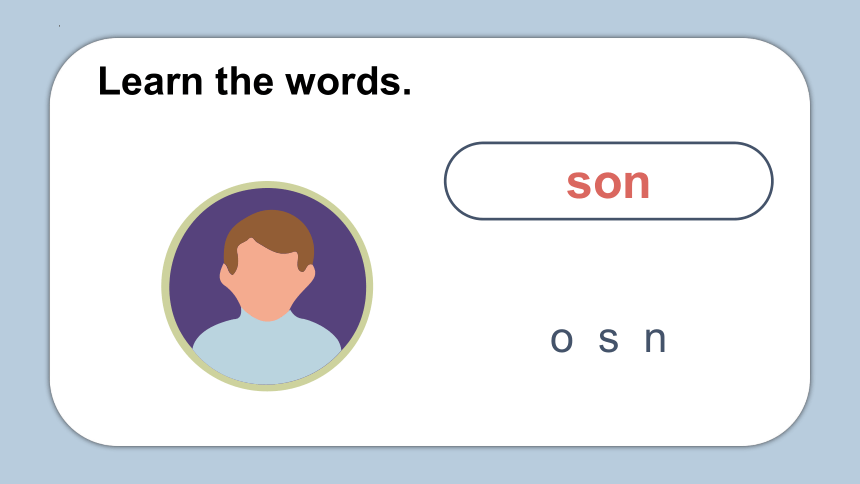Click the letter "o" tile

562,340
